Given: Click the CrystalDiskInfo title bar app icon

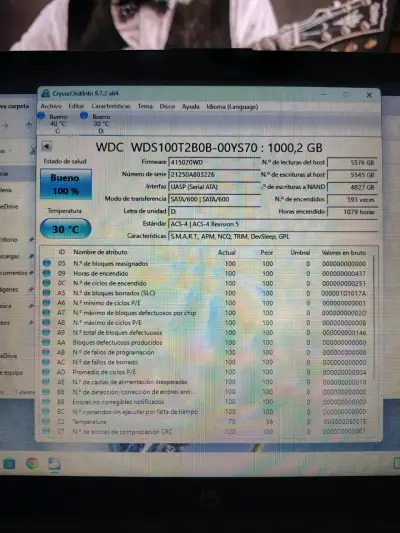Looking at the screenshot, I should click(46, 93).
